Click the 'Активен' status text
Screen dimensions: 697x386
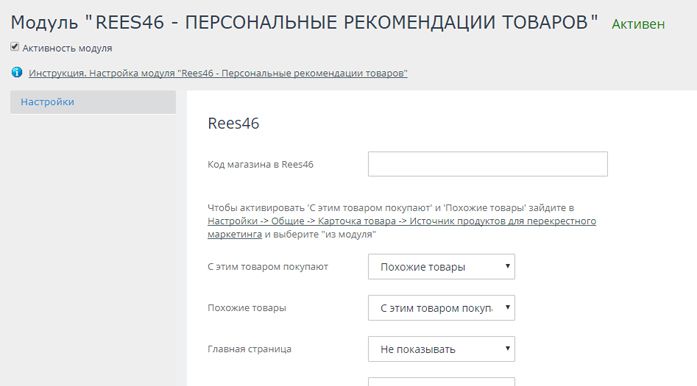pos(638,24)
